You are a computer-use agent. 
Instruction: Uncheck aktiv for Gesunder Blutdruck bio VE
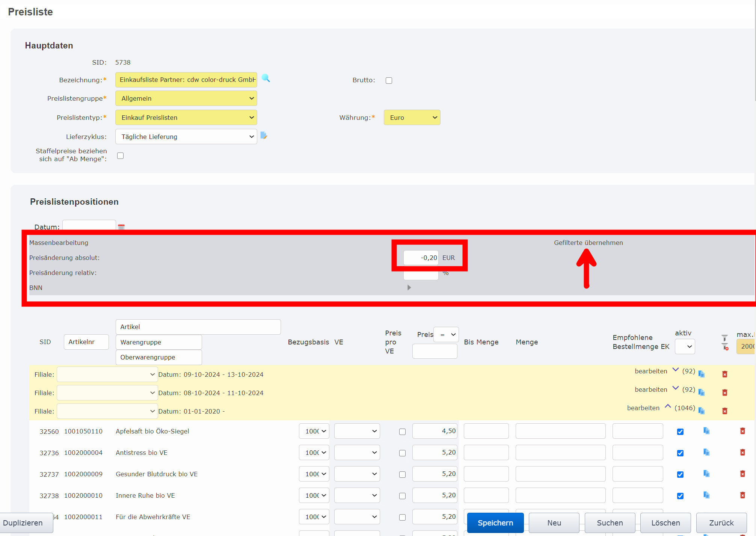(680, 474)
